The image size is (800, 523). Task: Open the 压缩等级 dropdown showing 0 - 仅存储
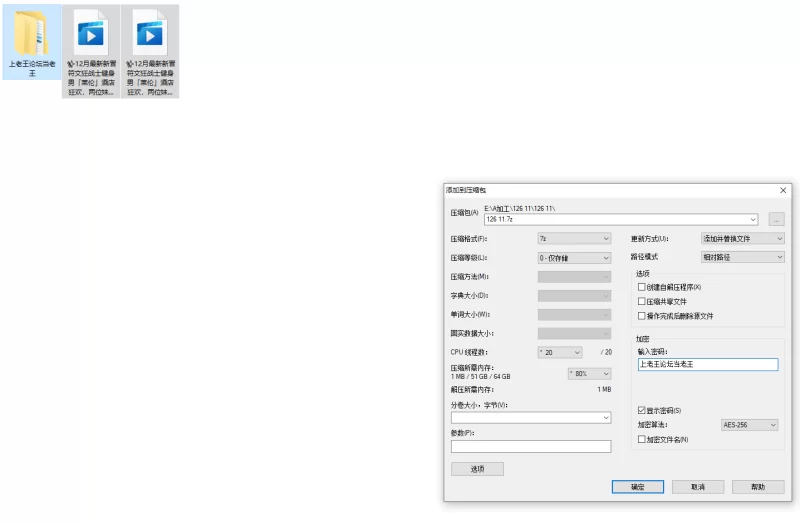574,258
